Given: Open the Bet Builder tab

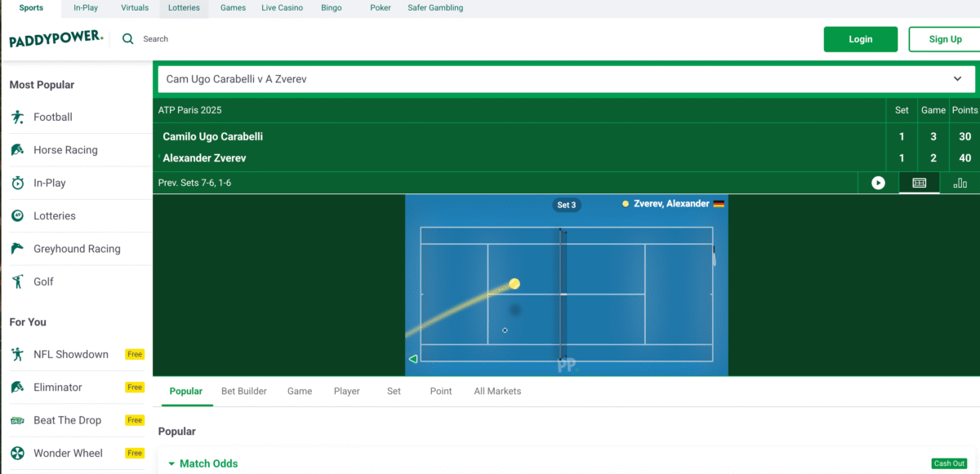Looking at the screenshot, I should [x=244, y=391].
